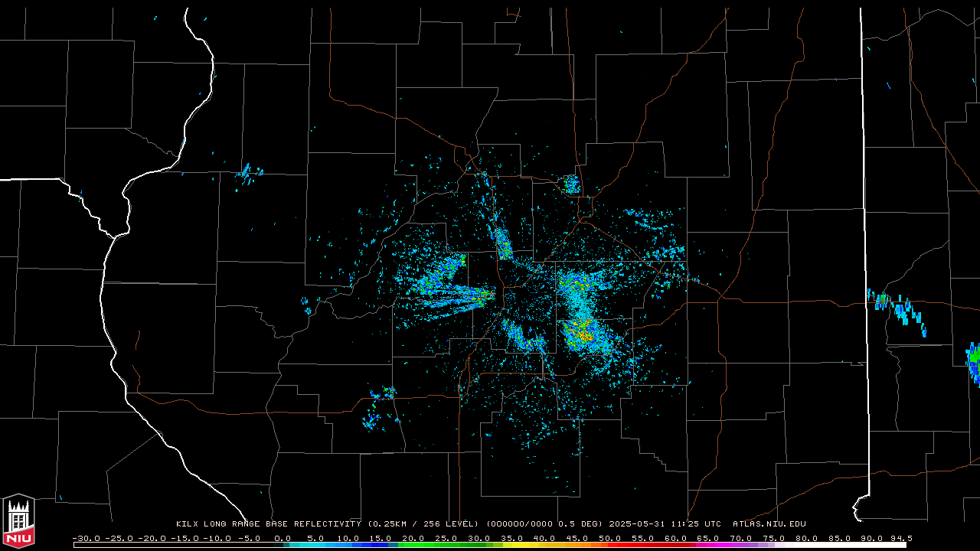Click the "0.5 DEG" elevation angle text
The image size is (980, 551).
pyautogui.click(x=580, y=524)
